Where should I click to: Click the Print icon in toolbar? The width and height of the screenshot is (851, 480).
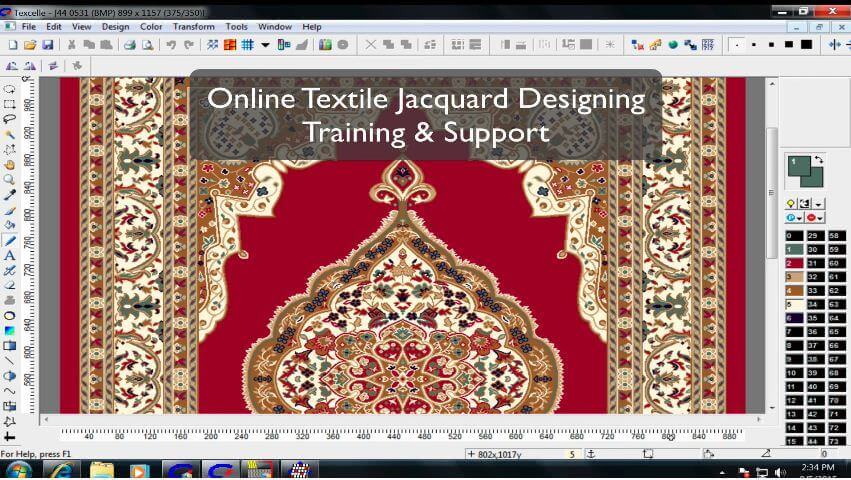129,45
